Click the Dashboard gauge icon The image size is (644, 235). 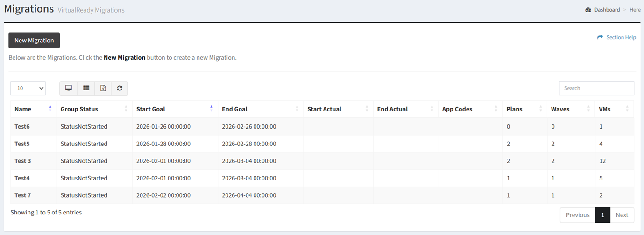tap(588, 10)
